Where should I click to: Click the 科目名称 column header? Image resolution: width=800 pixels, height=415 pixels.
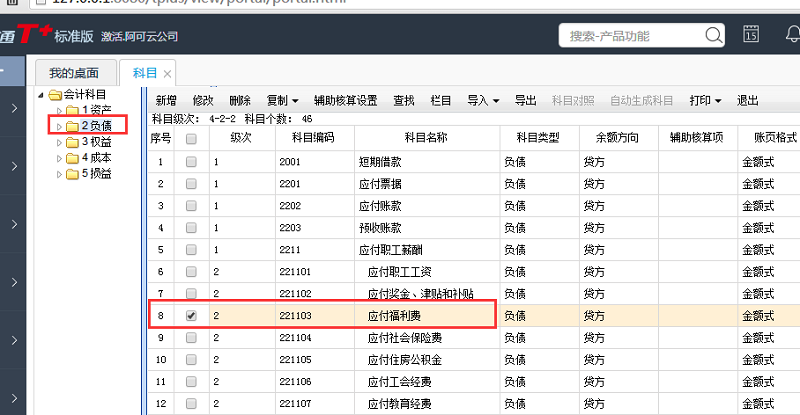coord(426,138)
